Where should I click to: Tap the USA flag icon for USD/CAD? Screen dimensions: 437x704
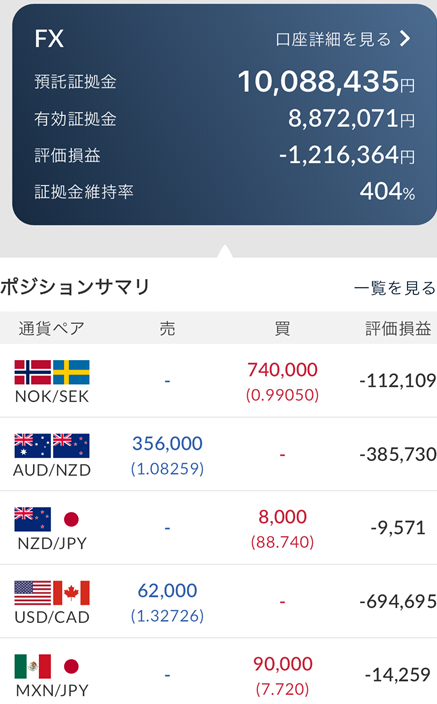point(32,593)
